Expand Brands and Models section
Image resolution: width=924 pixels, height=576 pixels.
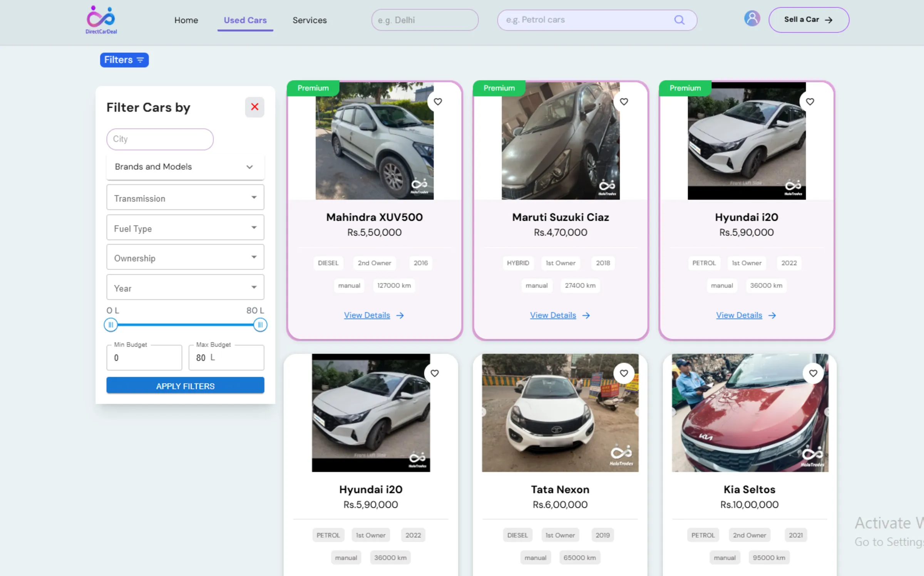pos(185,167)
